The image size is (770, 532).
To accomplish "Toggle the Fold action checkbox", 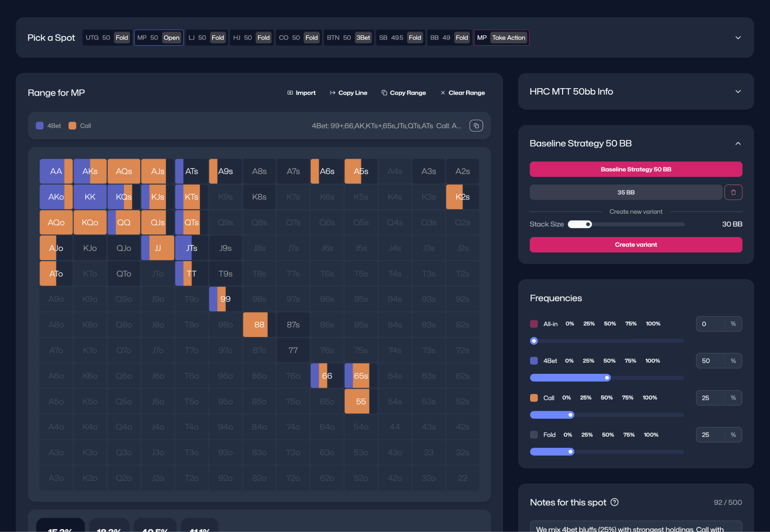I will [534, 435].
